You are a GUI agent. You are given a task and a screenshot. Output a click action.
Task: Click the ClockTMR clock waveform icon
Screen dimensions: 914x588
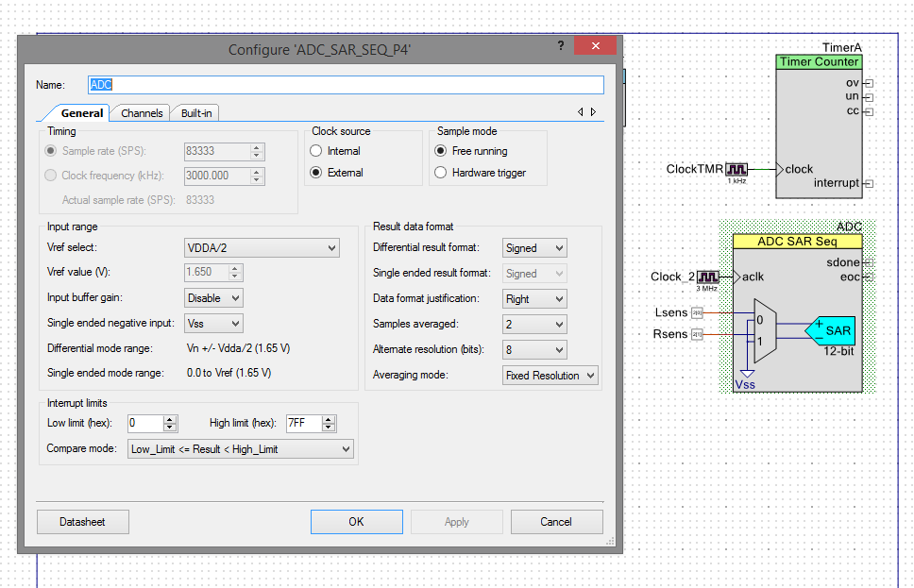click(736, 169)
